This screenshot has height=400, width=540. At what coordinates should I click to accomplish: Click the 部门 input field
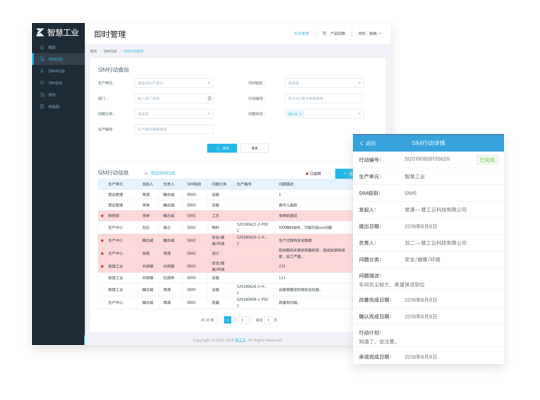(x=174, y=99)
